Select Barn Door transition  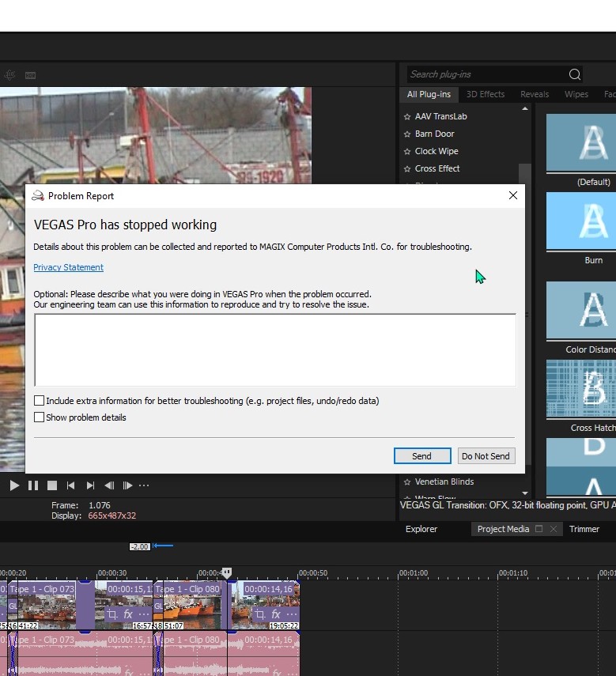coord(434,134)
